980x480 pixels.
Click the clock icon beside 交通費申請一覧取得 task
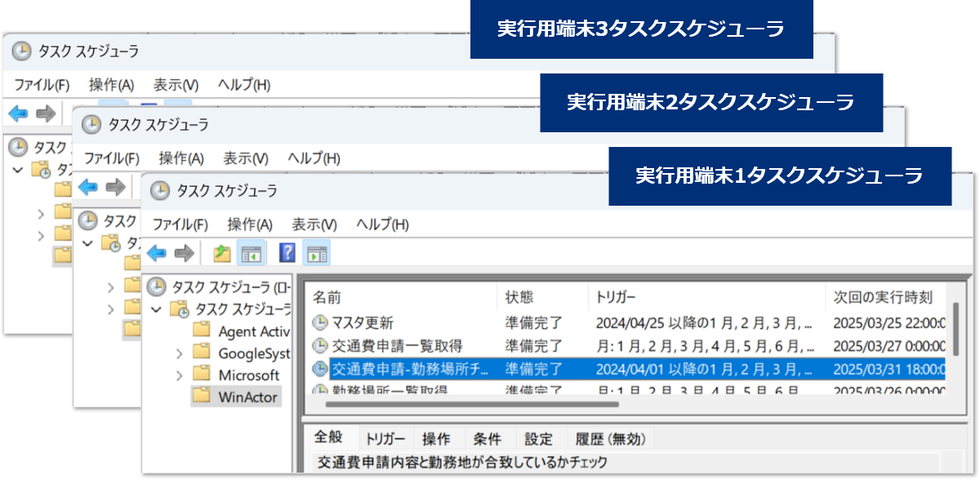(320, 345)
